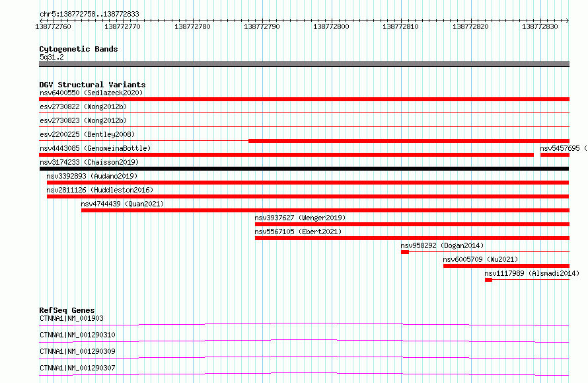
Task: Open nsv3392893 (Audano2019) variant
Action: (x=92, y=176)
